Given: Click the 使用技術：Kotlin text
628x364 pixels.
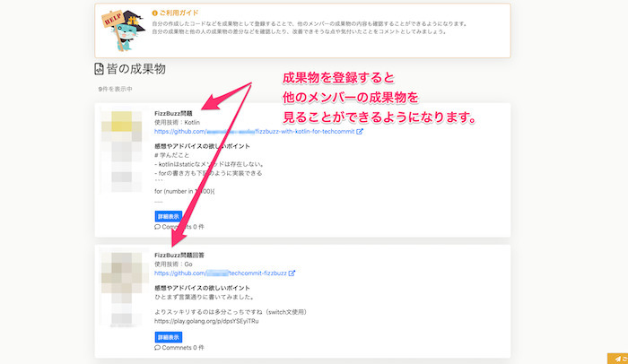Looking at the screenshot, I should (177, 123).
